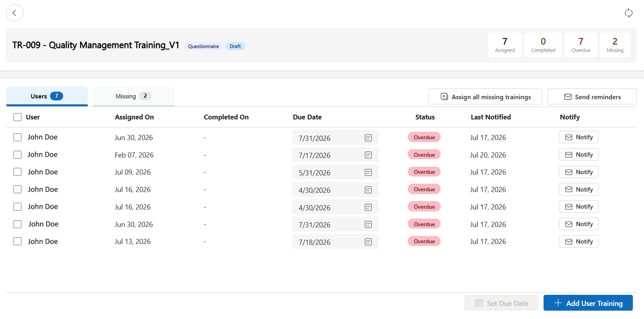Click the Send reminders button
Viewport: 644px width, 319px height.
(x=592, y=97)
